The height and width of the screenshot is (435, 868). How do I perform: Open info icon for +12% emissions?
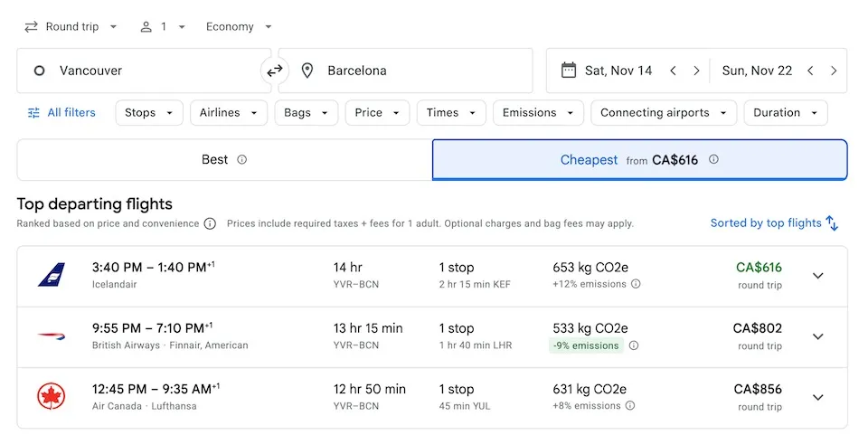click(x=636, y=284)
